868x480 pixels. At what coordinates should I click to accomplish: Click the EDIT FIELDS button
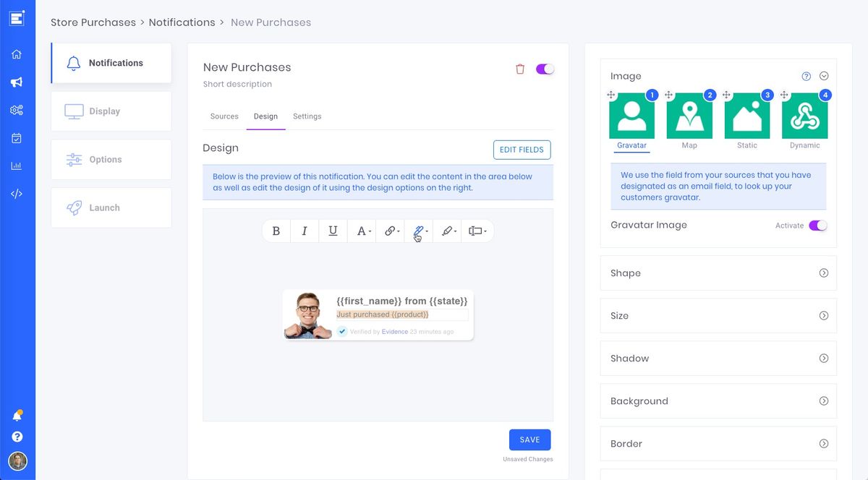tap(522, 150)
